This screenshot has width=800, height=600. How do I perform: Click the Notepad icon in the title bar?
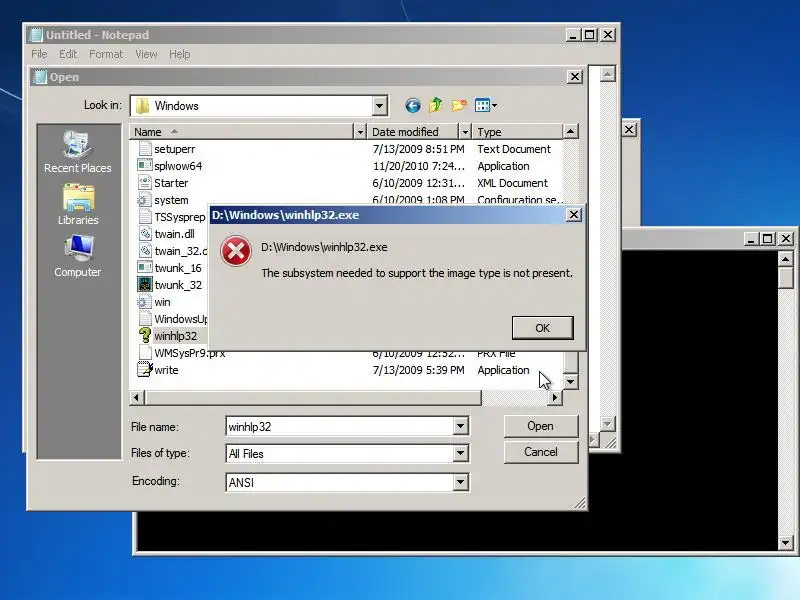(x=36, y=35)
